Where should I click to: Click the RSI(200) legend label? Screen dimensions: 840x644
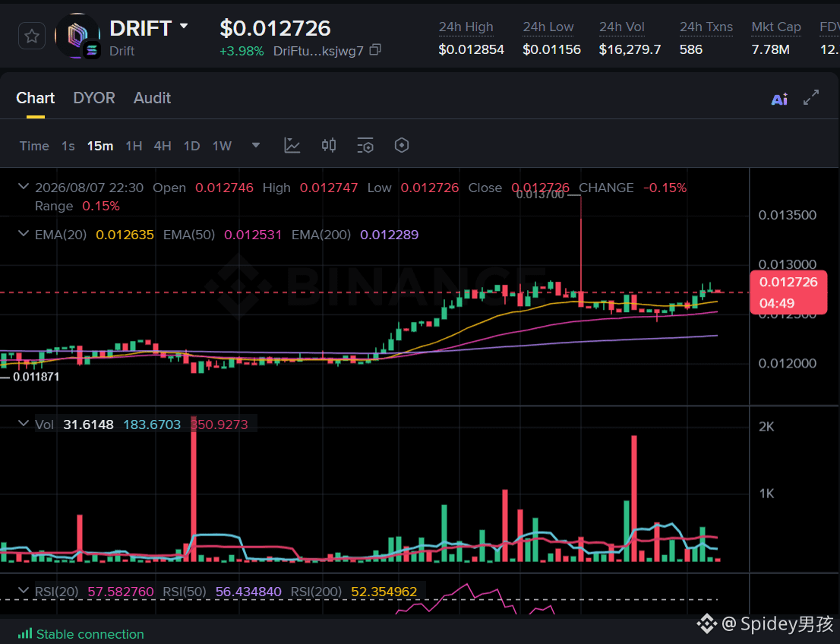click(x=316, y=592)
